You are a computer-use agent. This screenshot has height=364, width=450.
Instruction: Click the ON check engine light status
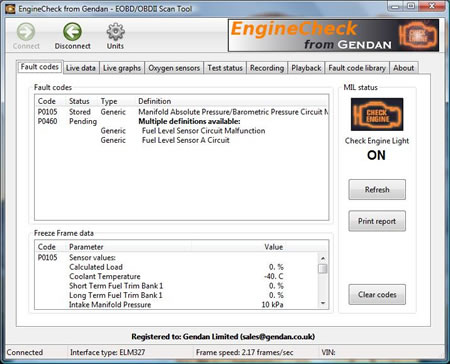point(376,155)
